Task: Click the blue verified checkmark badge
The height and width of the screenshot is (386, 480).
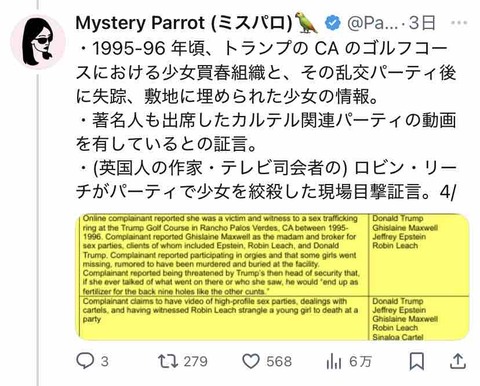Action: [333, 23]
